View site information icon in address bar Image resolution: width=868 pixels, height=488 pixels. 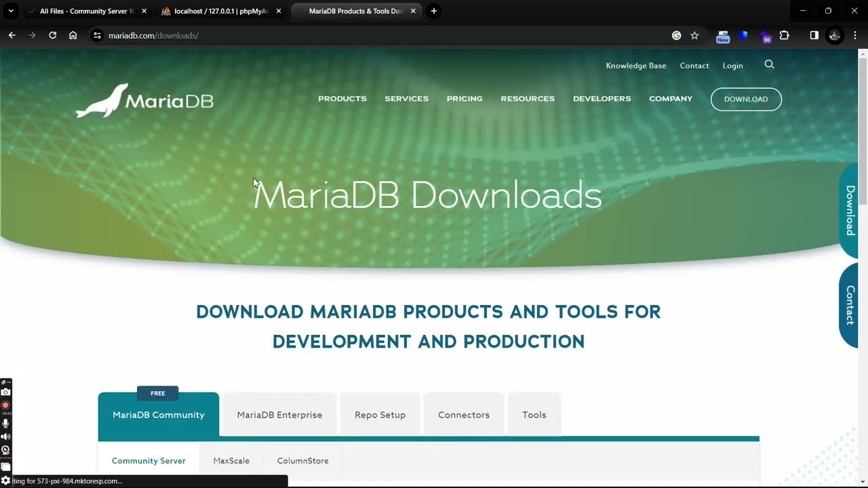click(x=97, y=35)
